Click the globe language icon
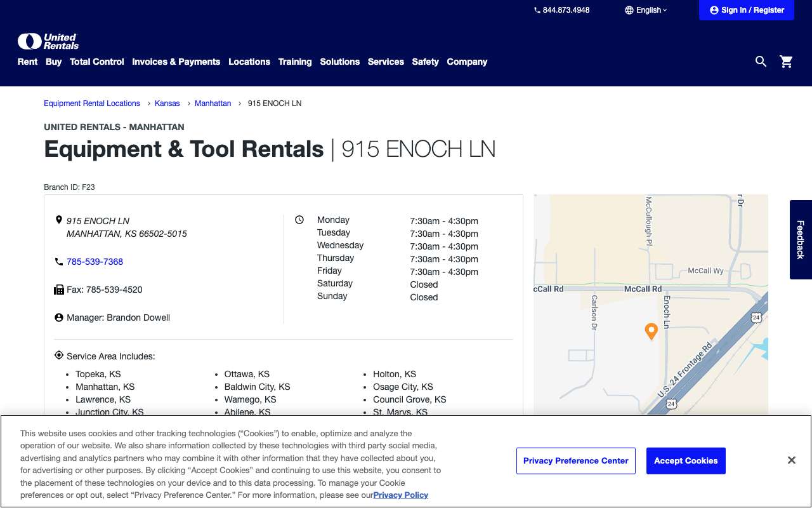Image resolution: width=812 pixels, height=508 pixels. pyautogui.click(x=629, y=10)
